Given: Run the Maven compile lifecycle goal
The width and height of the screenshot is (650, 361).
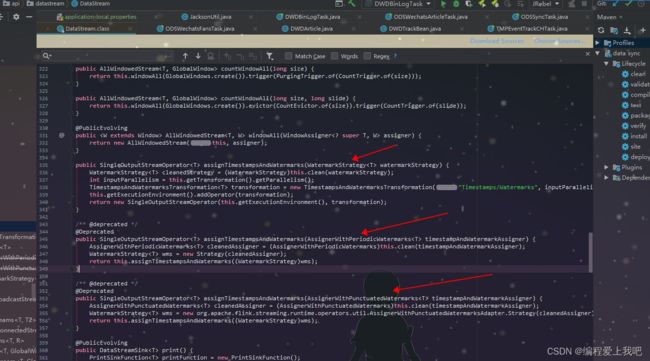Looking at the screenshot, I should tap(635, 94).
